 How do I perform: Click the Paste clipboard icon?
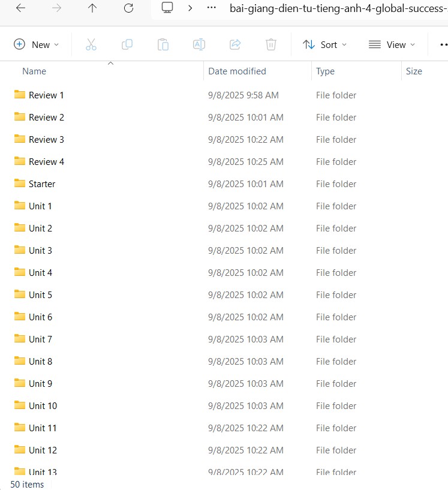(163, 44)
